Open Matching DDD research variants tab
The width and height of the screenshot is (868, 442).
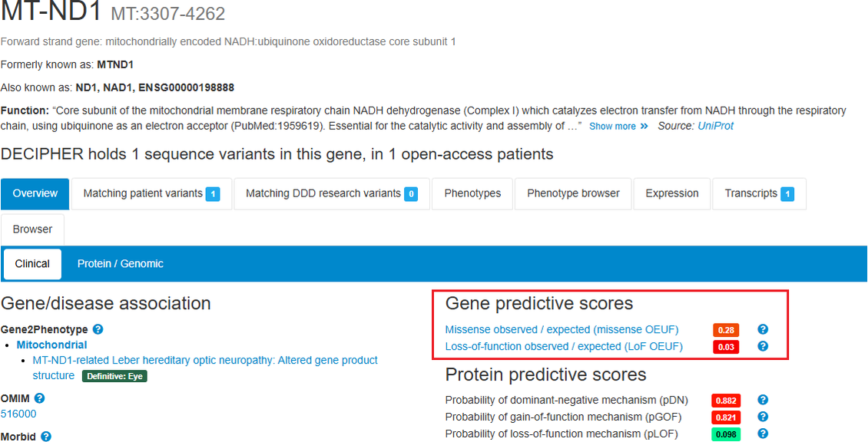point(331,193)
